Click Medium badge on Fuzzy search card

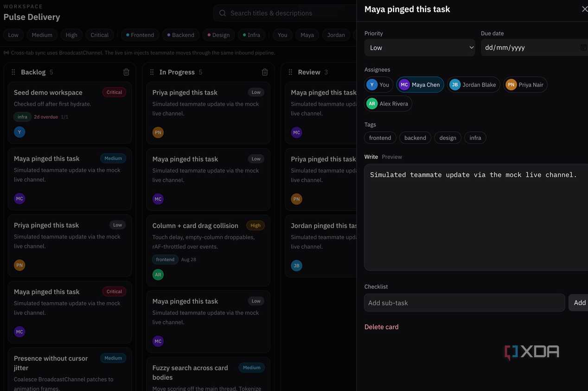(x=252, y=368)
